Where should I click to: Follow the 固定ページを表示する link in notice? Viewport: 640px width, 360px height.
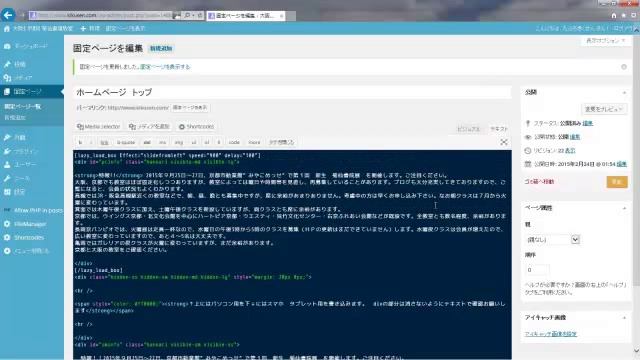tap(165, 67)
